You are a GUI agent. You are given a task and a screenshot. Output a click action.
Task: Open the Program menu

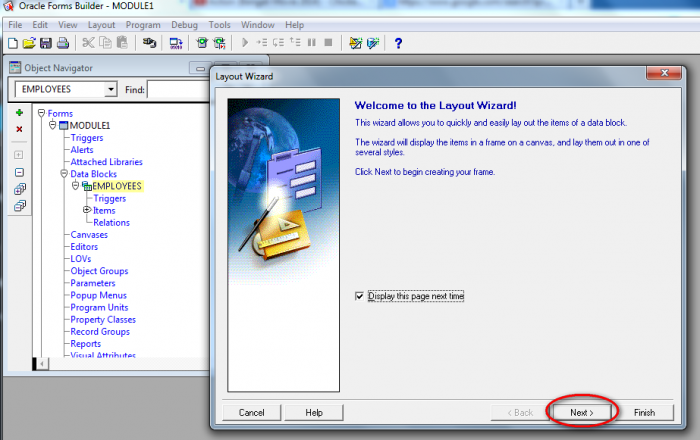(143, 25)
